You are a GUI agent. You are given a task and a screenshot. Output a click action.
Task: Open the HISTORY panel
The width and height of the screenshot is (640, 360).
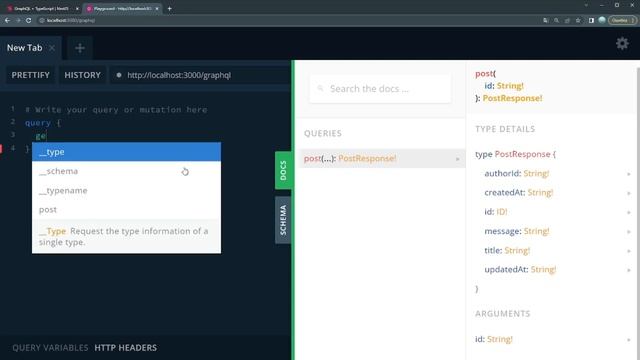coord(82,75)
